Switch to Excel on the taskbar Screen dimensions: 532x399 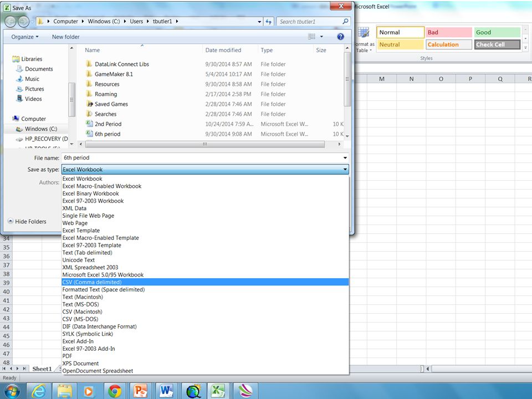(218, 391)
